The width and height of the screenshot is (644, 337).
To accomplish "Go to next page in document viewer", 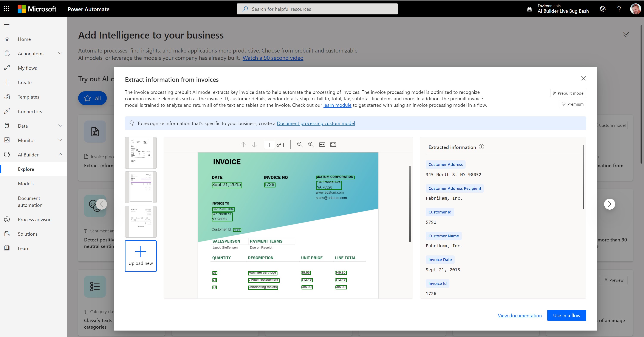I will tap(254, 145).
